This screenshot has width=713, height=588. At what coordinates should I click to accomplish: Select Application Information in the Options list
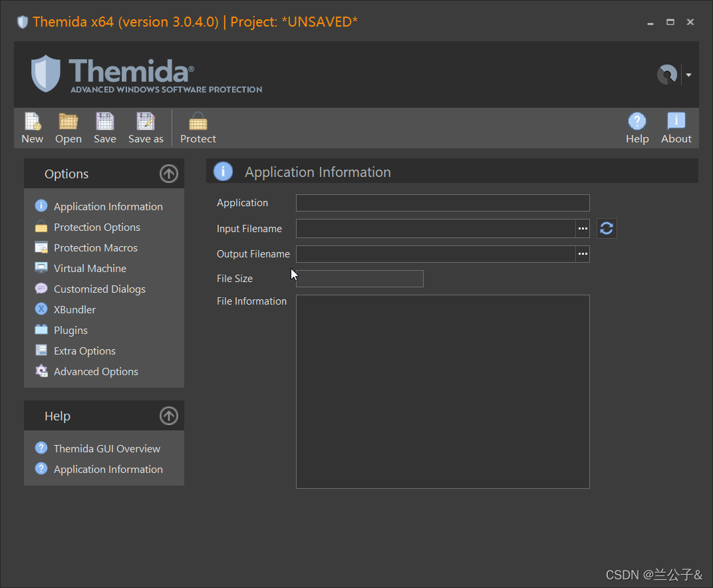99,206
